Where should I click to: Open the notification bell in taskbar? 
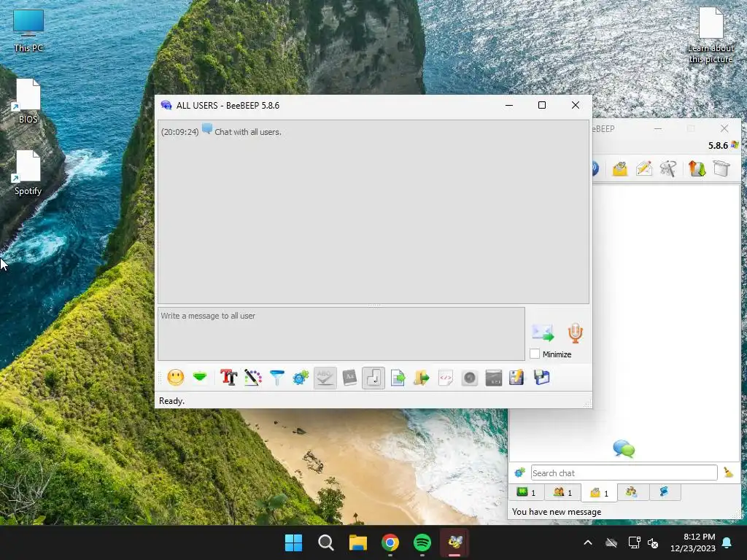click(727, 542)
